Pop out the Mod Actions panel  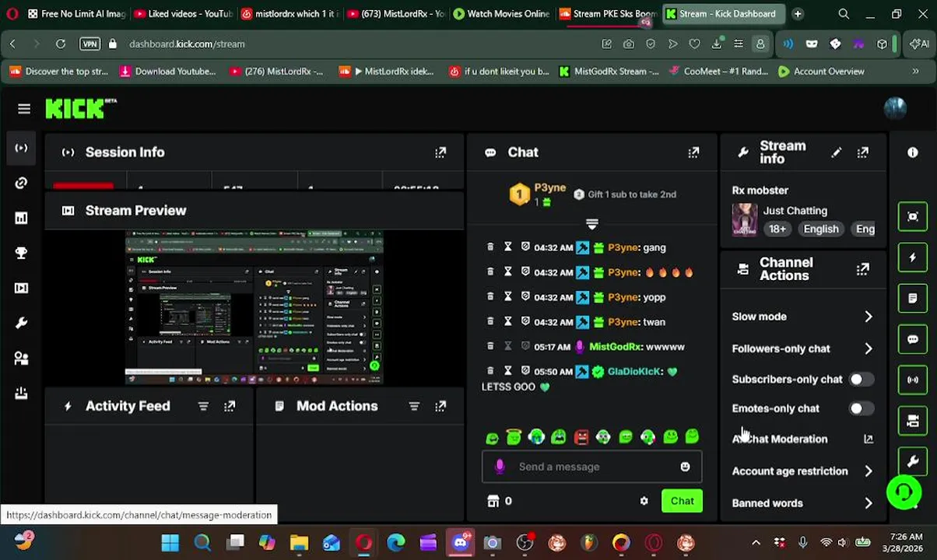pos(440,406)
